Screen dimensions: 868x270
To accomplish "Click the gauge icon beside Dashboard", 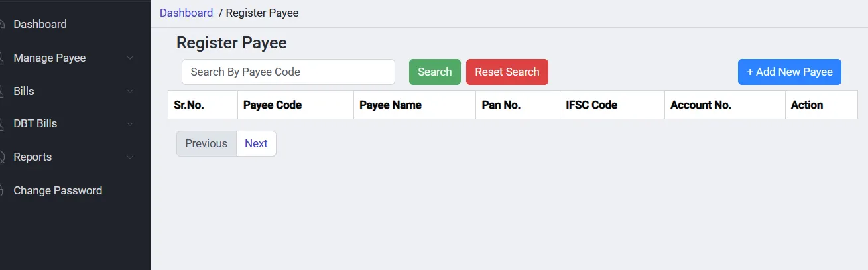I will 3,24.
